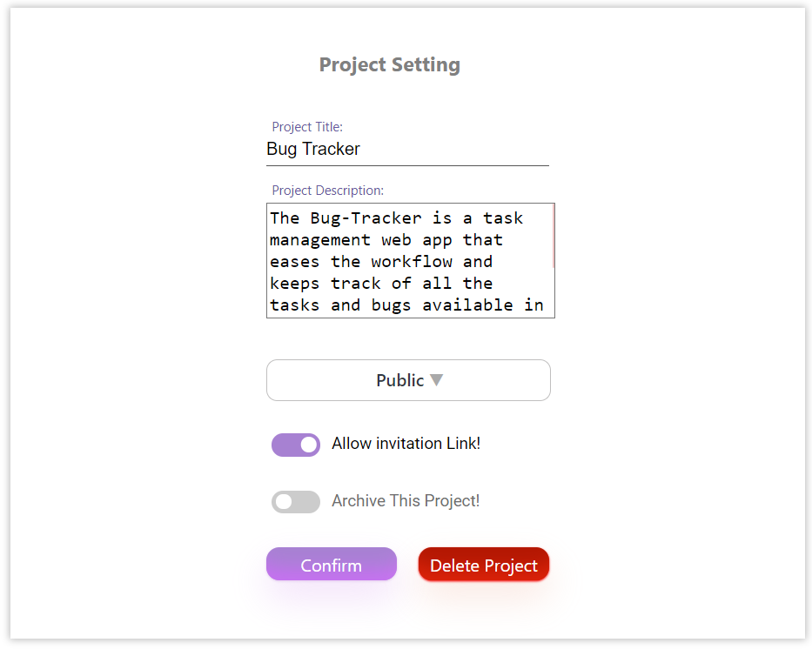812x656 pixels.
Task: Enable the Archive This Project toggle
Action: (x=295, y=502)
